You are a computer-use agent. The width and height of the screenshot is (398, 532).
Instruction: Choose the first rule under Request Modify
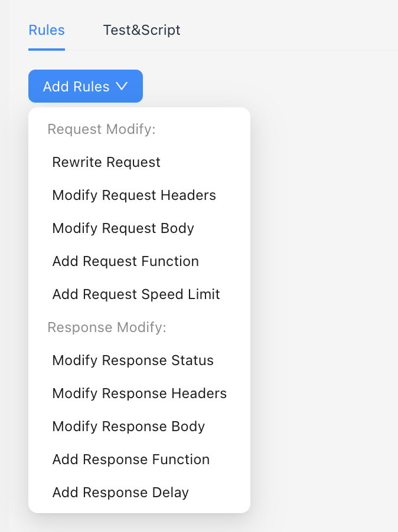pyautogui.click(x=106, y=162)
